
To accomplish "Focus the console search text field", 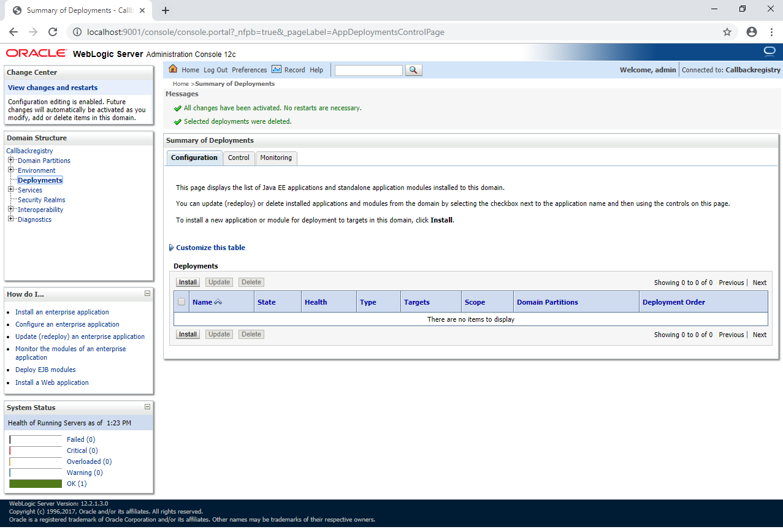I will click(x=369, y=70).
